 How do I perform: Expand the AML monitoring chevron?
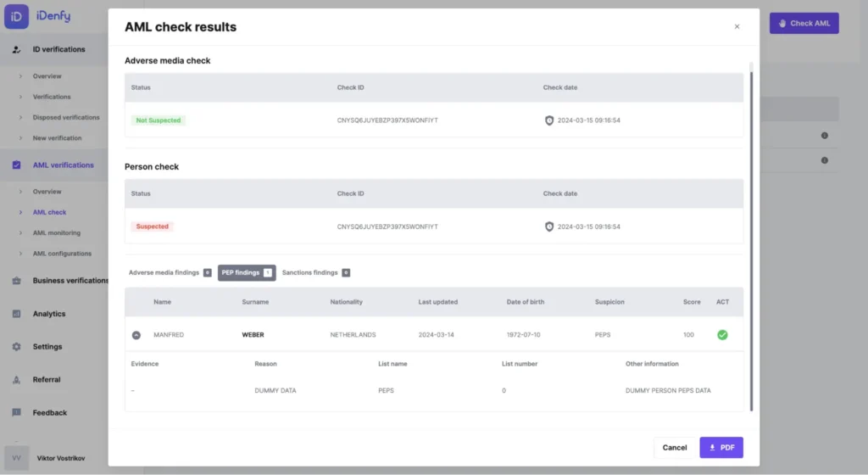click(20, 233)
